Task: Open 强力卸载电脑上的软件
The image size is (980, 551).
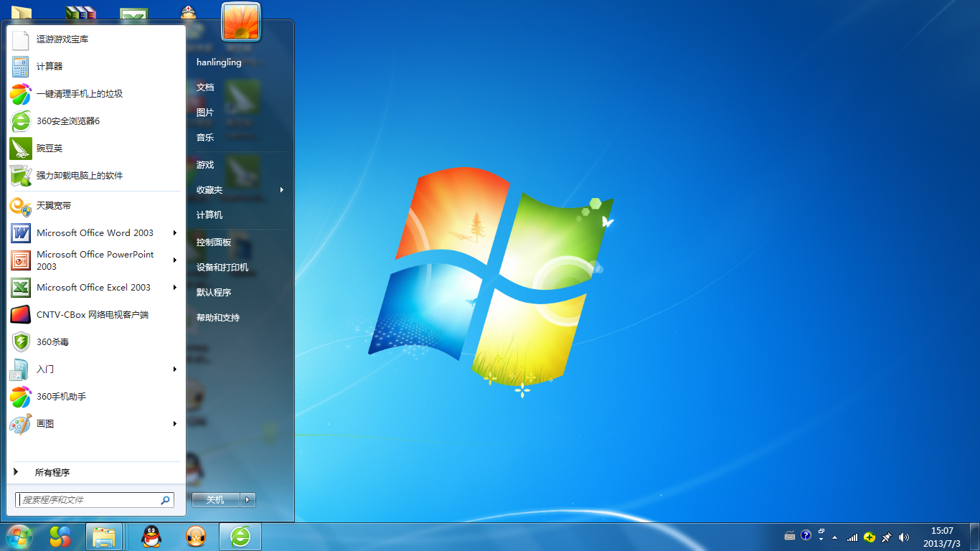Action: click(96, 176)
